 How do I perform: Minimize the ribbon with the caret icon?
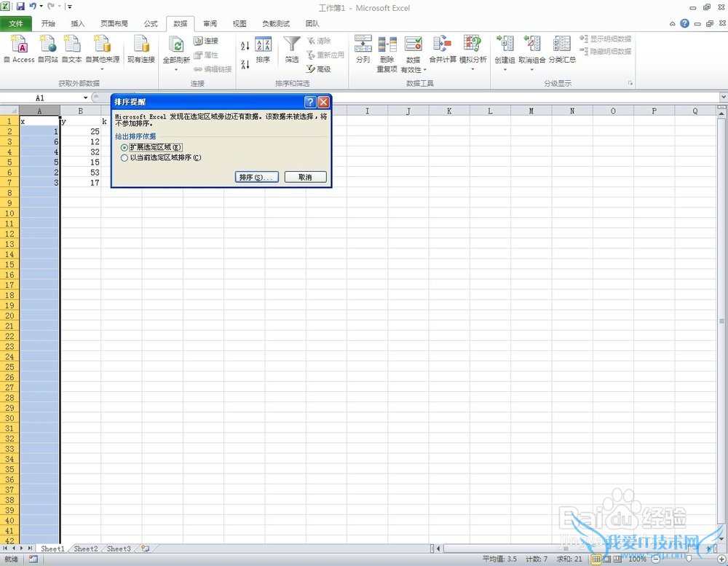[x=672, y=24]
